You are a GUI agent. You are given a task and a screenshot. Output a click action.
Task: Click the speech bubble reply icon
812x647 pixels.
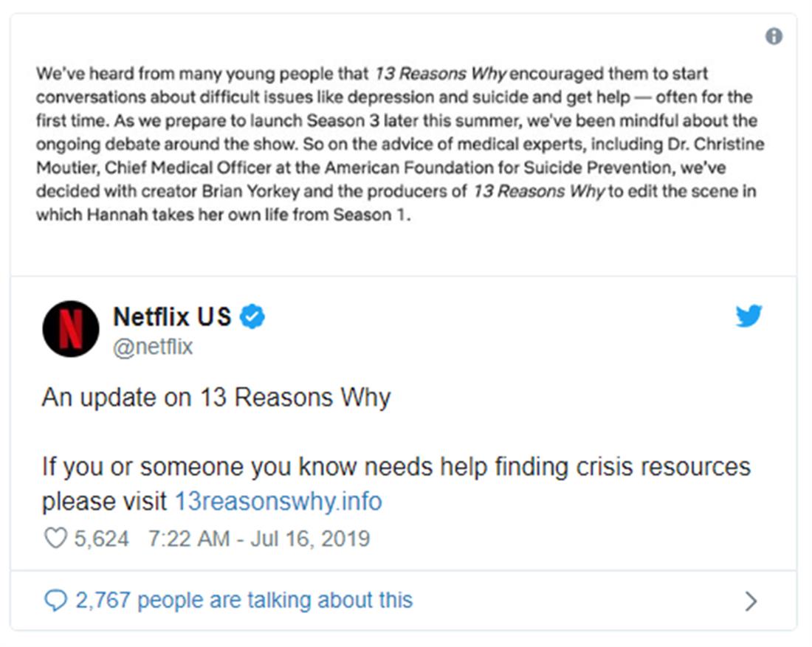pos(55,601)
